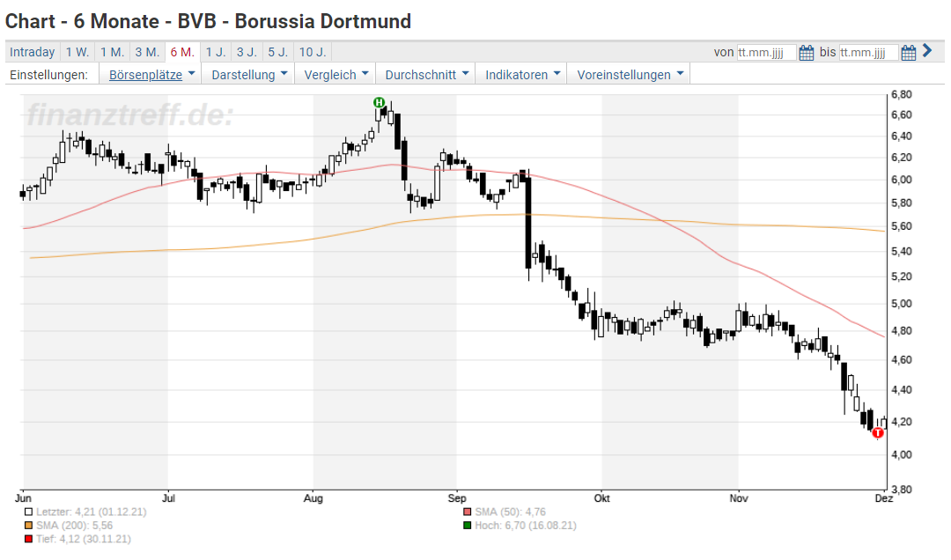Click the red Tief legend swatch

28,539
